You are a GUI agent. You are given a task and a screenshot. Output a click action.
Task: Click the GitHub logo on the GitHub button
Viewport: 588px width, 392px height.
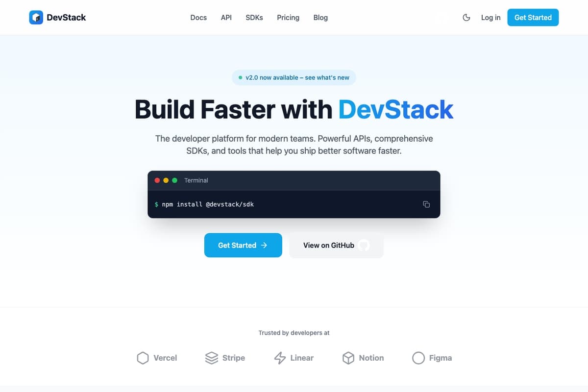(x=363, y=245)
